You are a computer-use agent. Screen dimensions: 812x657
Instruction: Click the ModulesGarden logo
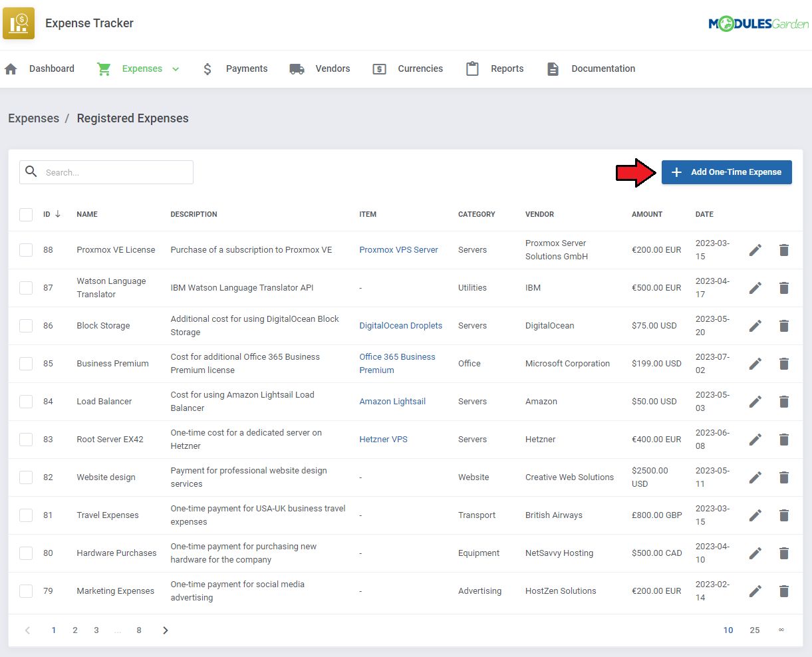point(758,24)
